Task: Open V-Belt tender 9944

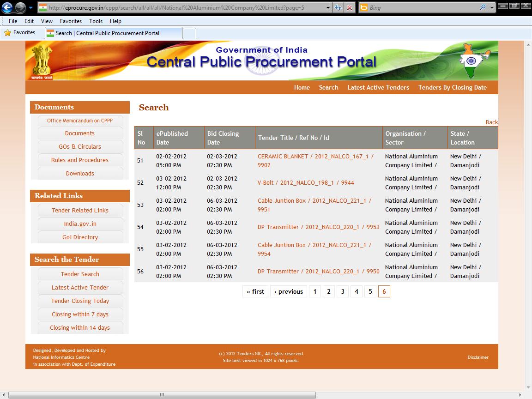Action: tap(306, 182)
